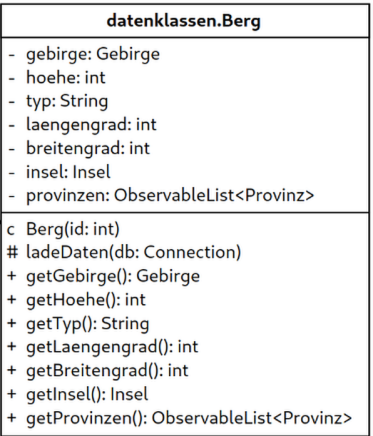Click the breitengrad: int attribute
Image resolution: width=373 pixels, height=436 pixels.
(88, 148)
